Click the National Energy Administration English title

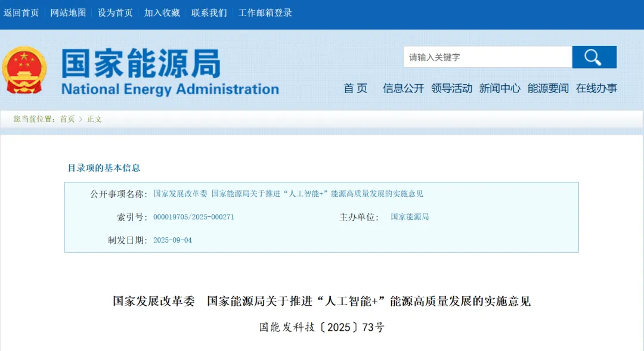(x=170, y=89)
